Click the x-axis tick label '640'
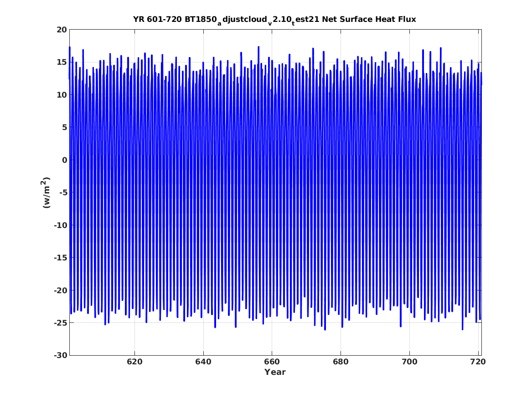 [203, 362]
